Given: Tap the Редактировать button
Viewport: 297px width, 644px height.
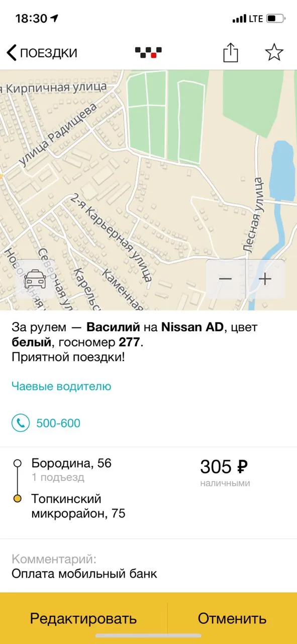Looking at the screenshot, I should click(83, 618).
